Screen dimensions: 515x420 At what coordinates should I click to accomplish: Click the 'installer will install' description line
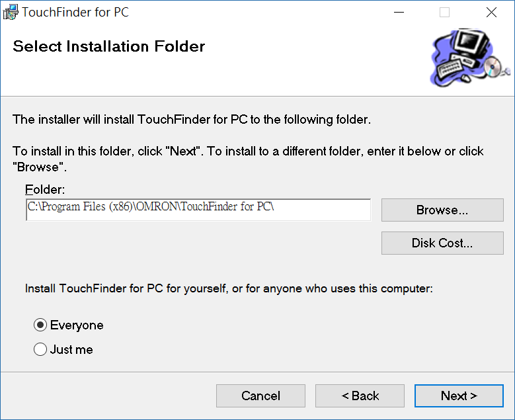(x=192, y=120)
